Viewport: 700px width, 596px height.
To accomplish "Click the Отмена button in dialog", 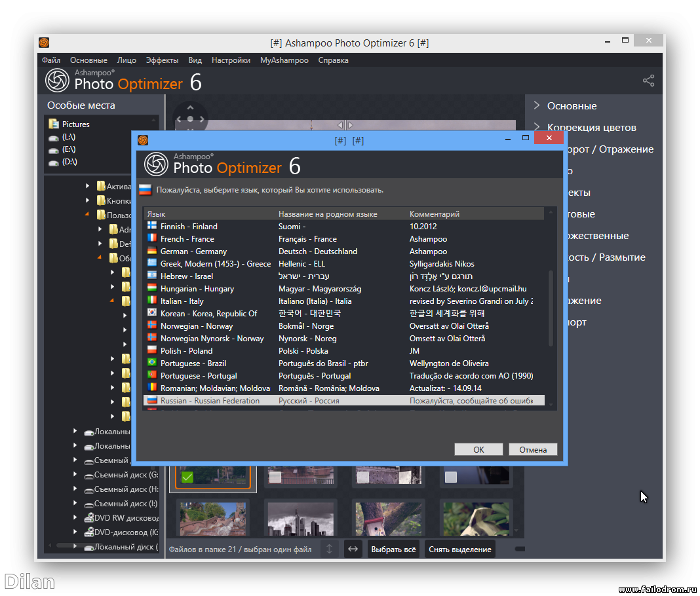I will point(533,449).
